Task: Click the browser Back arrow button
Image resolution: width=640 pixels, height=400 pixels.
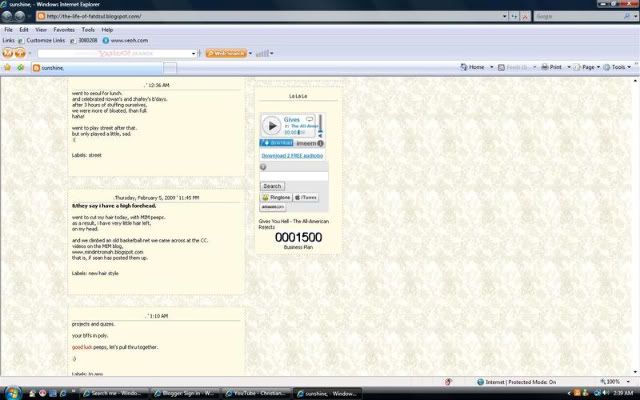Action: [7, 16]
